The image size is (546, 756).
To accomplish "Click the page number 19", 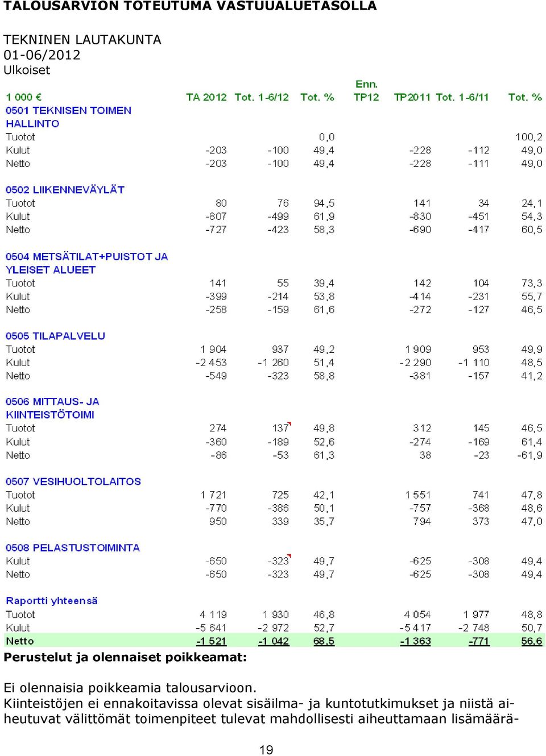I will point(266,750).
